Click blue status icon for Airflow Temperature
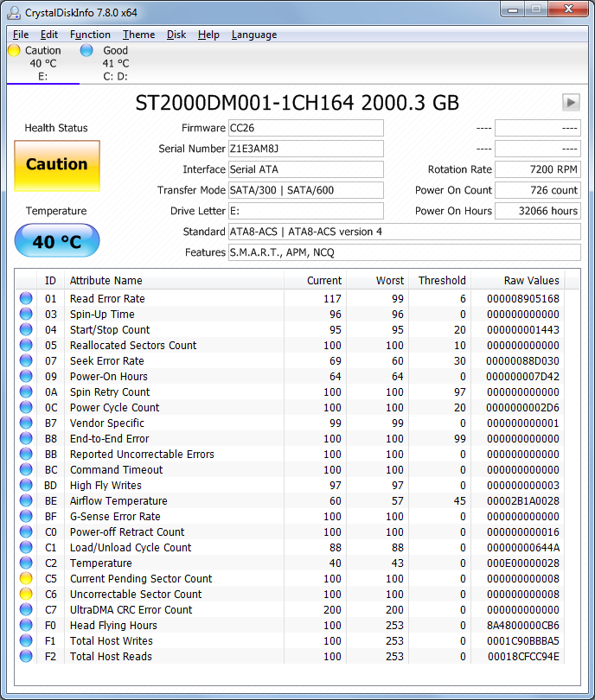Viewport: 595px width, 700px height. coord(26,500)
